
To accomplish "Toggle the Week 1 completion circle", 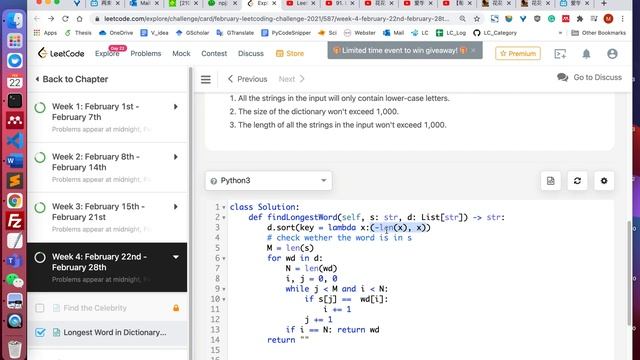I will pos(40,107).
